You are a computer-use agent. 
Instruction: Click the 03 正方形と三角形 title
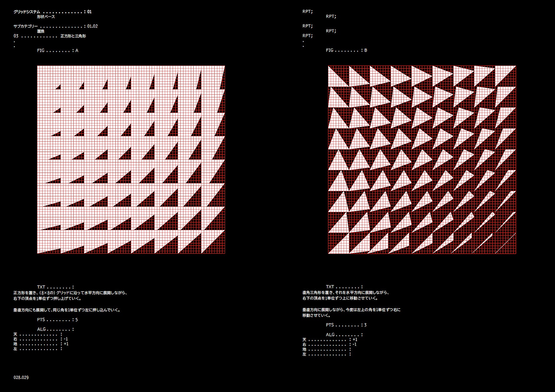coord(50,36)
